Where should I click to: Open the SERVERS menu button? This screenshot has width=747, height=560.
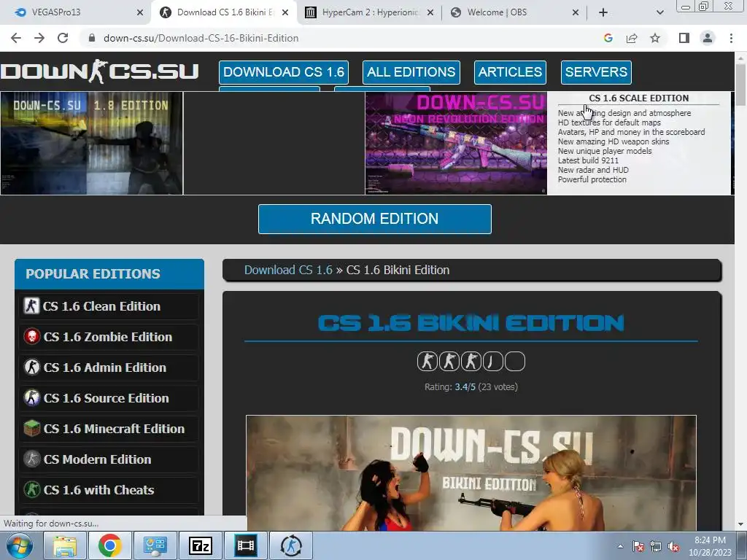[596, 72]
